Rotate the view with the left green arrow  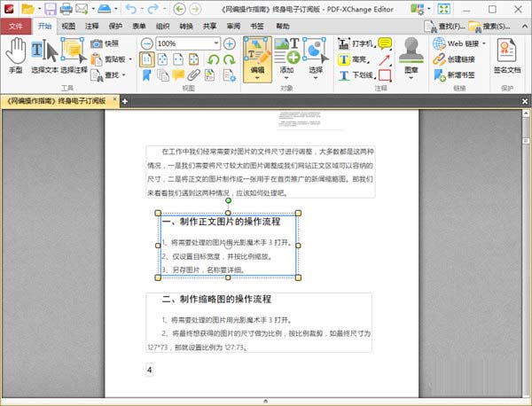pyautogui.click(x=213, y=59)
